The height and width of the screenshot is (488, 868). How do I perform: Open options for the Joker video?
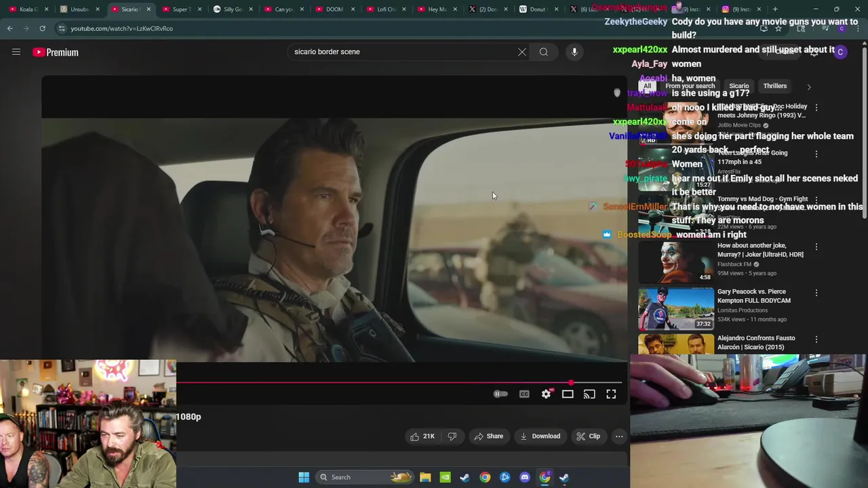(x=816, y=247)
